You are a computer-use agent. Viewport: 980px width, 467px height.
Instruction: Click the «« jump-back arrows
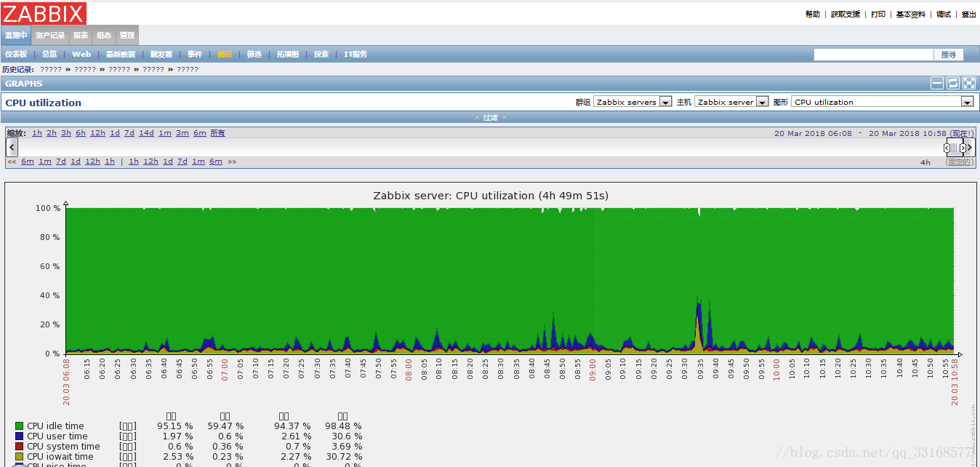click(x=12, y=161)
